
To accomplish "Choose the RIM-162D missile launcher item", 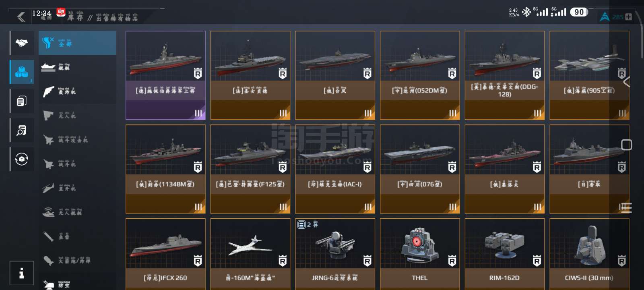I will (x=505, y=254).
